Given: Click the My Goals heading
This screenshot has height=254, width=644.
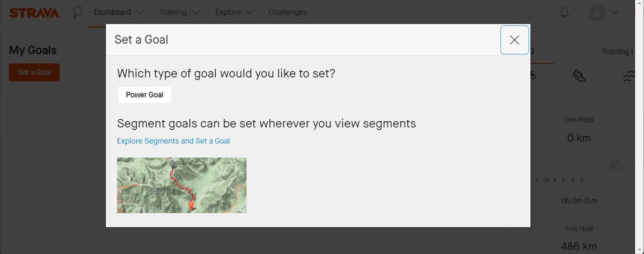Looking at the screenshot, I should 33,50.
